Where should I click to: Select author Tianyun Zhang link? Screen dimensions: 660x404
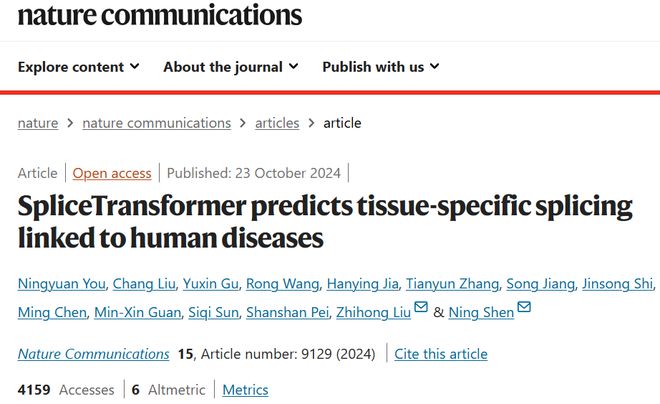click(452, 284)
